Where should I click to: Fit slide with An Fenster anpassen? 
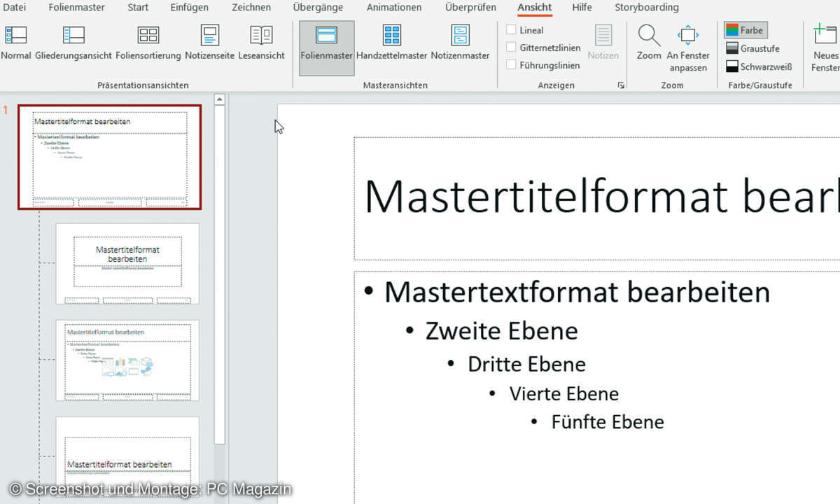(x=688, y=49)
